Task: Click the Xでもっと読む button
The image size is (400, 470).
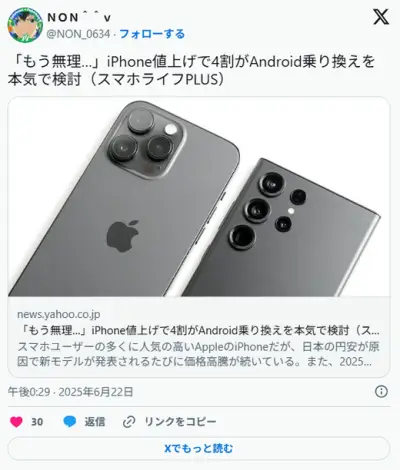Action: [x=199, y=448]
